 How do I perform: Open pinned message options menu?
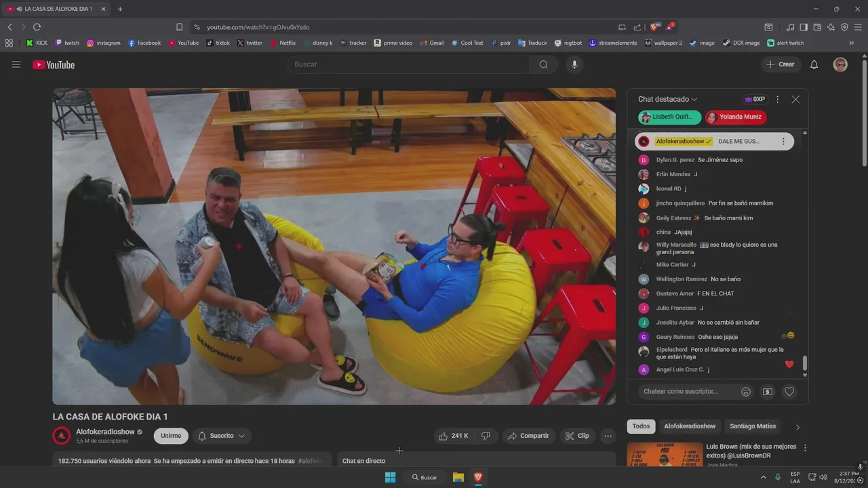(783, 142)
